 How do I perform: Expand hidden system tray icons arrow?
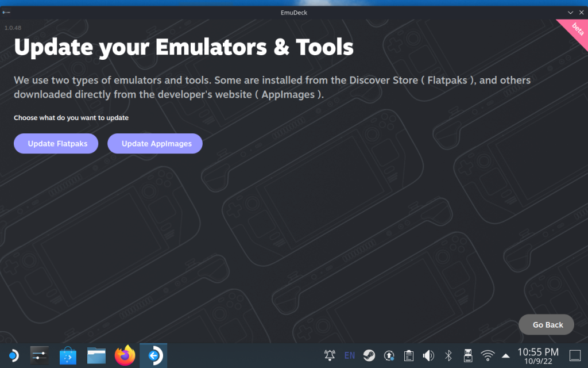(505, 355)
